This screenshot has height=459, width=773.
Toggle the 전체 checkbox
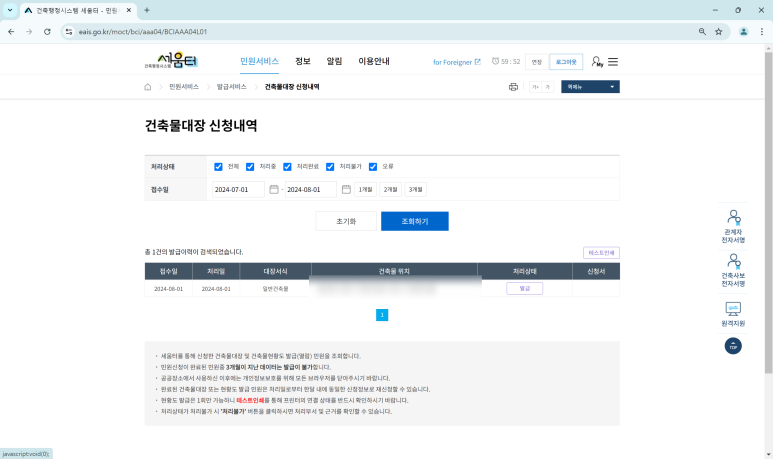(218, 167)
